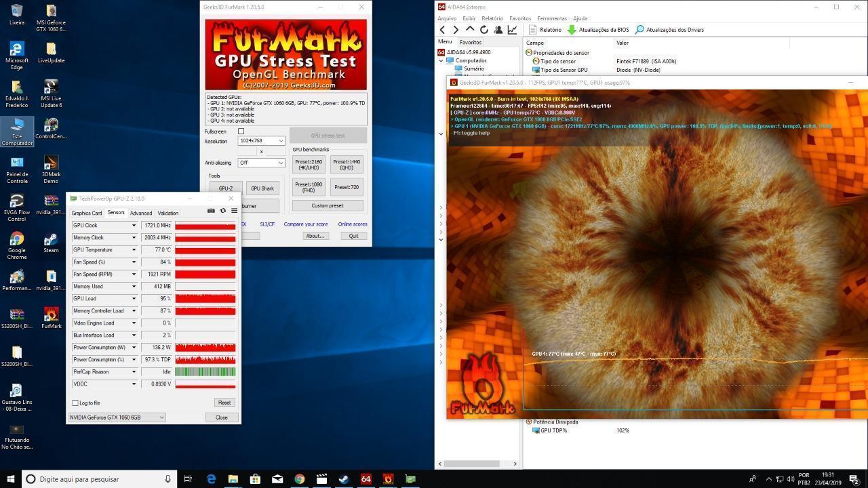Screen dimensions: 868x488
Task: Click Preset:2160 (4K/UHD) benchmark button
Action: pyautogui.click(x=309, y=165)
